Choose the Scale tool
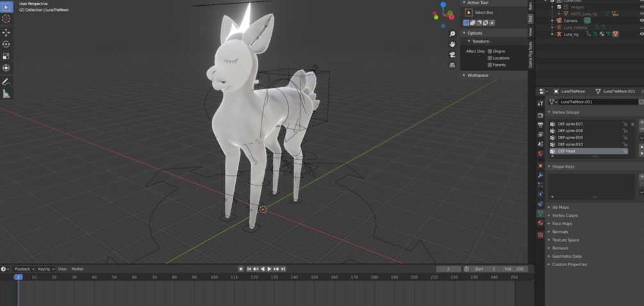 [6, 56]
